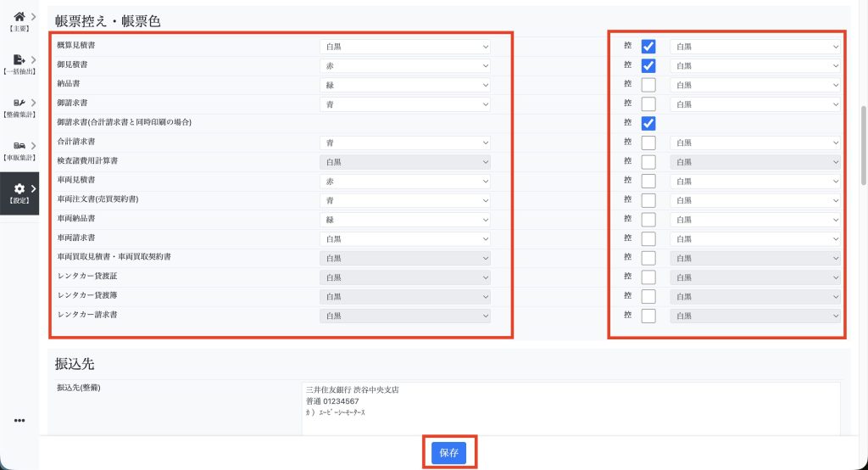Open the 車両見積書 color dropdown showing 赤
Screen dimensions: 868x470
tap(406, 182)
